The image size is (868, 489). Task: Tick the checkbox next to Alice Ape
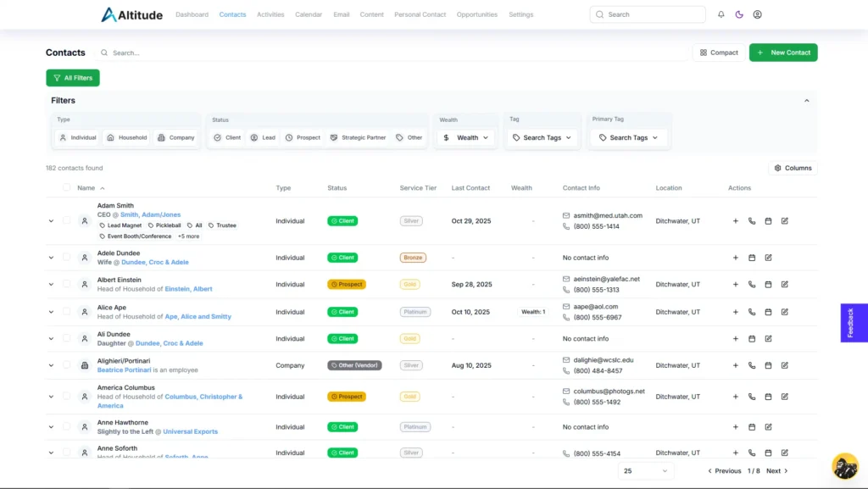(x=67, y=312)
